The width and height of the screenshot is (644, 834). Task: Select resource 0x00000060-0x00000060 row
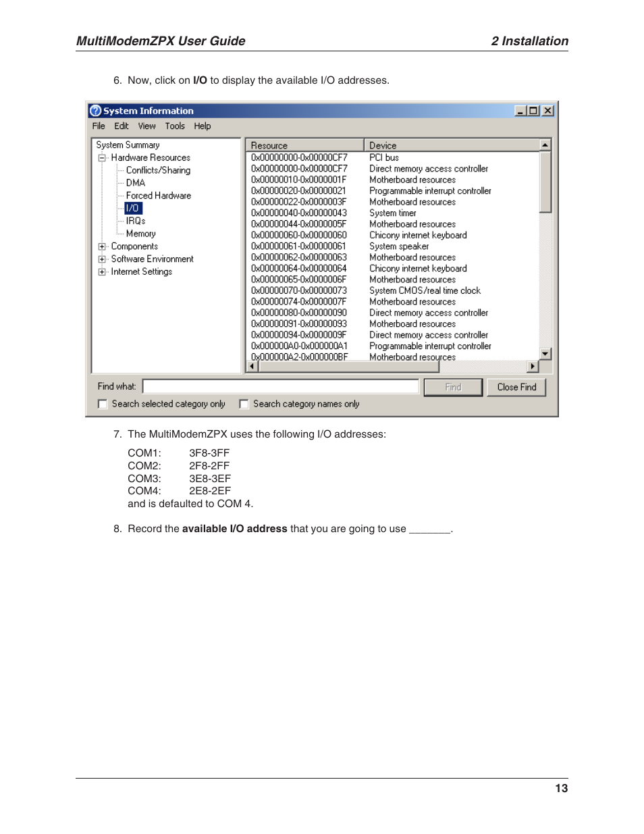392,236
